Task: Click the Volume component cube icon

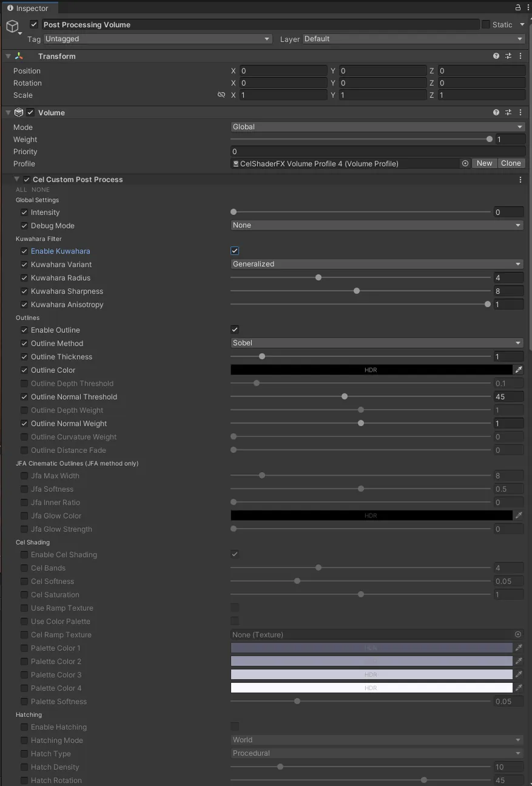Action: 19,112
